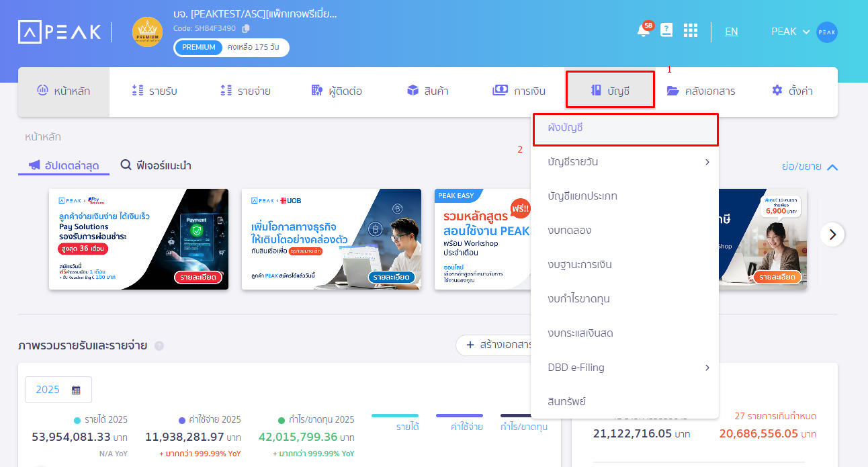The image size is (868, 467).
Task: Open the Pay Solutions promotion banner
Action: pyautogui.click(x=138, y=239)
